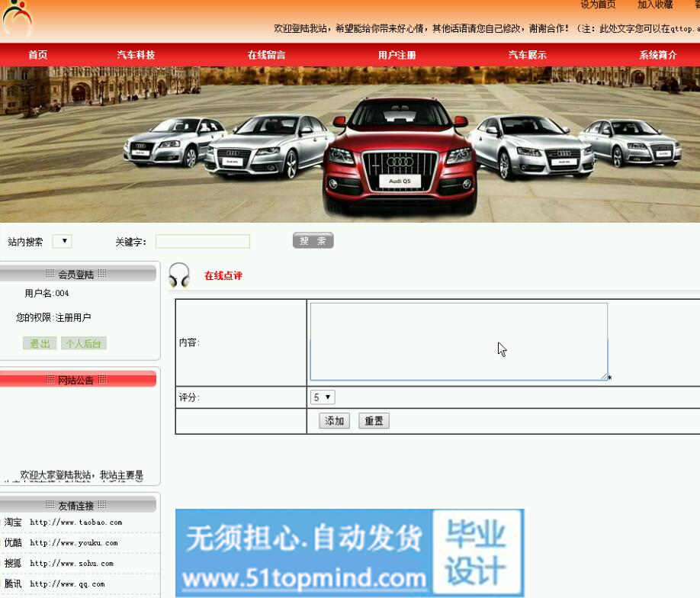700x598 pixels.
Task: Click the red Audi Q5 banner image
Action: click(x=400, y=156)
